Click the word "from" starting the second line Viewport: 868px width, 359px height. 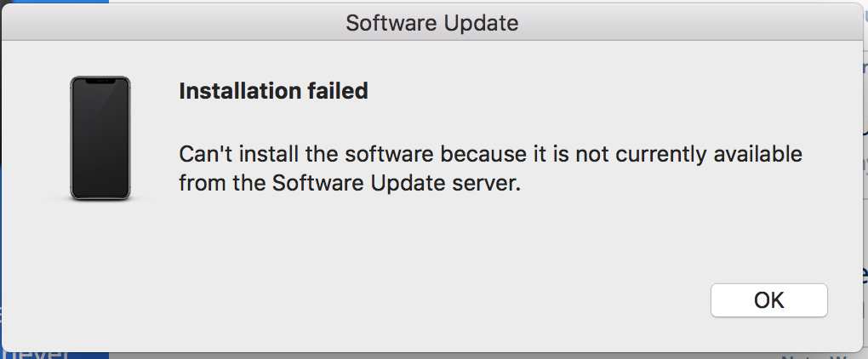(x=198, y=184)
